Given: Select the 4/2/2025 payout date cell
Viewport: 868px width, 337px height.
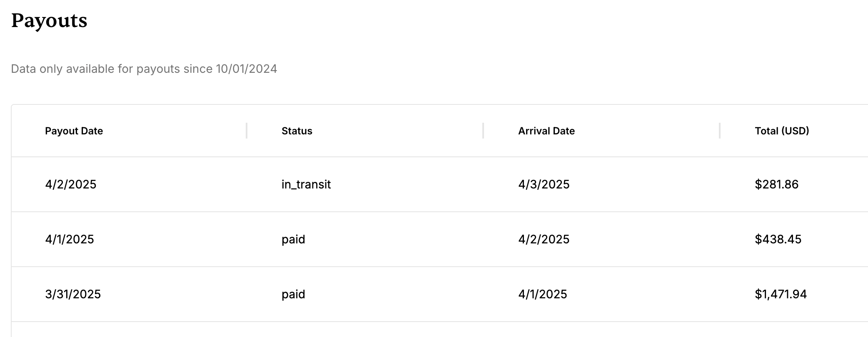Looking at the screenshot, I should point(70,184).
